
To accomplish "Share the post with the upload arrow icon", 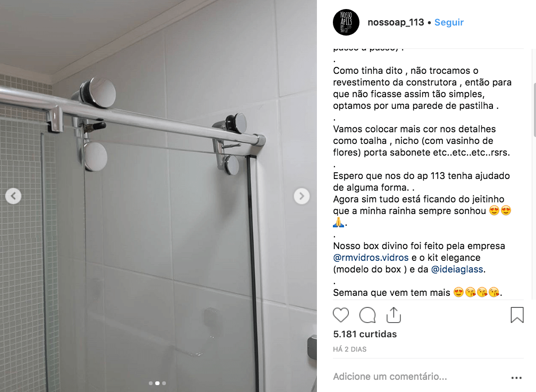I will (x=393, y=315).
